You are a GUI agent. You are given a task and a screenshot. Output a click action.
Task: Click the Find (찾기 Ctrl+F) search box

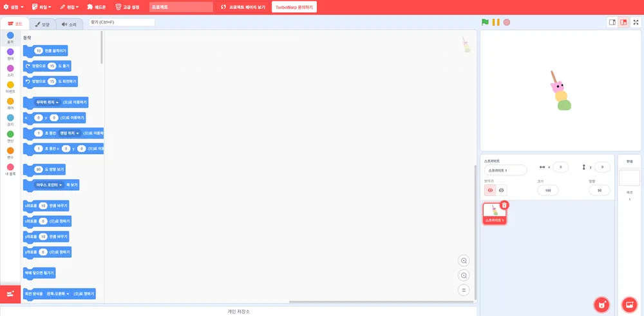tap(122, 22)
